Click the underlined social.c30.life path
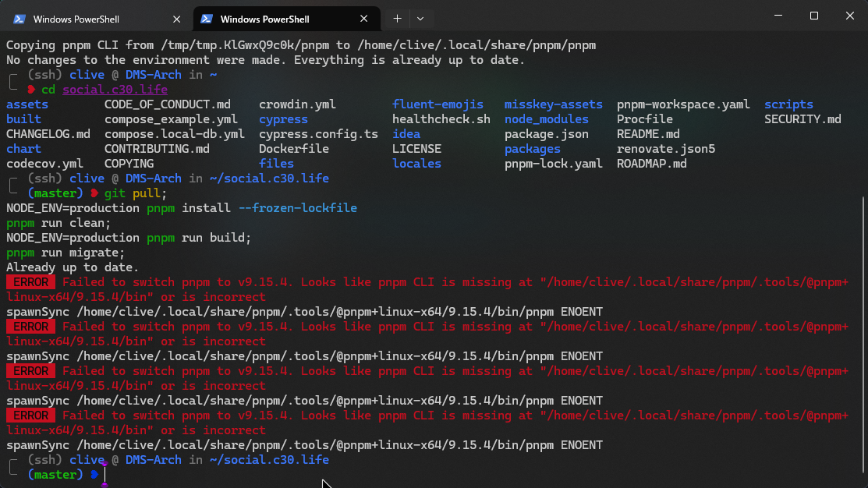Viewport: 868px width, 488px height. [x=115, y=90]
